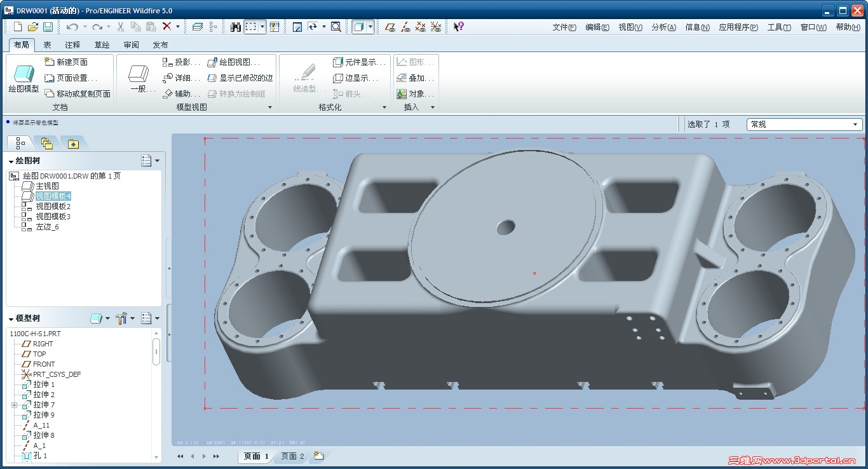
Task: Click the shaded cube display style icon
Action: [x=359, y=27]
